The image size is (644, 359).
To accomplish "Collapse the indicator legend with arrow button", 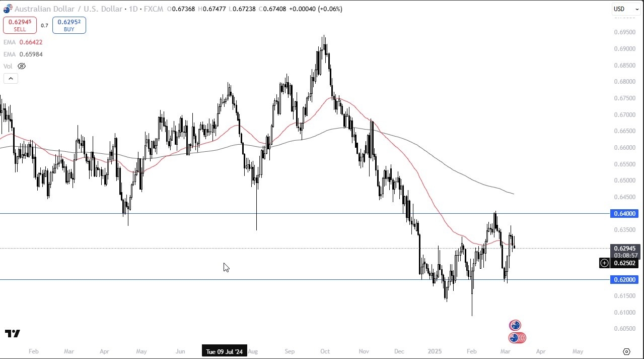I will 11,78.
